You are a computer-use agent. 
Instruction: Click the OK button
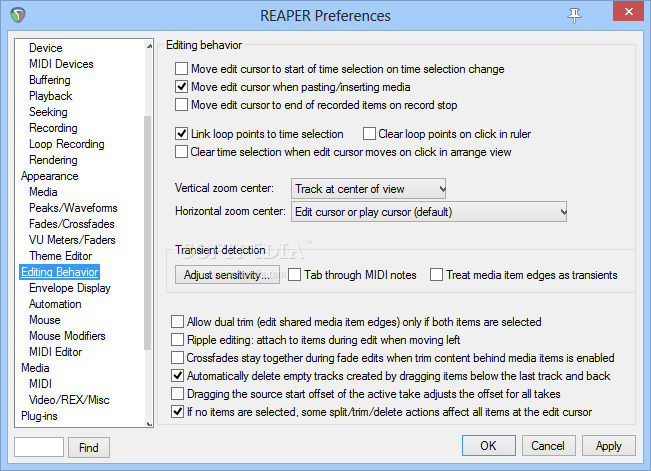(x=489, y=446)
